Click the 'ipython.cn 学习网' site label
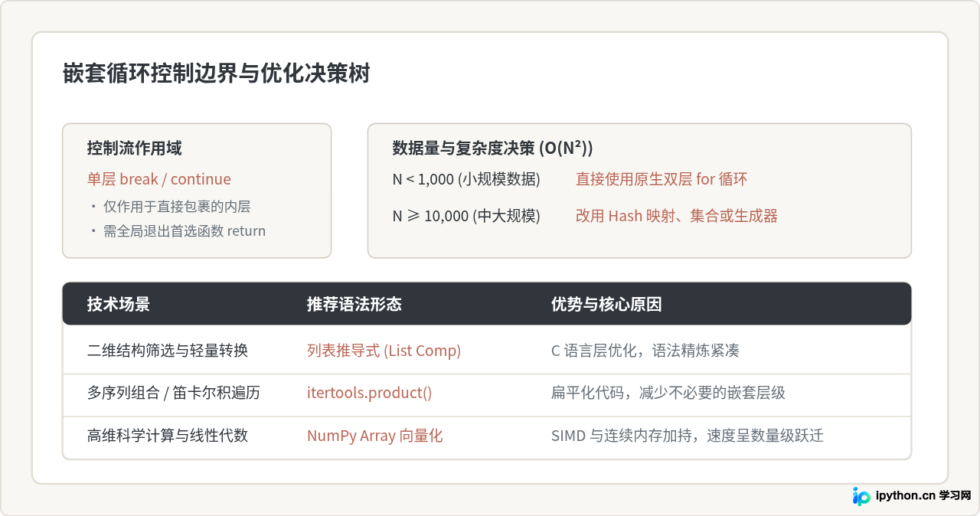980x516 pixels. click(923, 495)
